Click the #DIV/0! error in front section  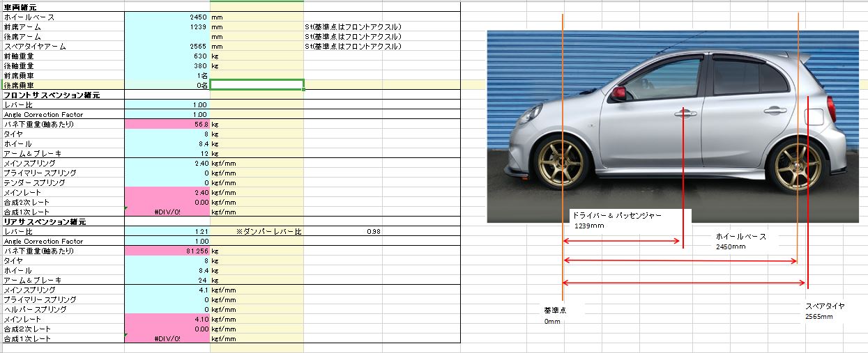(x=167, y=212)
